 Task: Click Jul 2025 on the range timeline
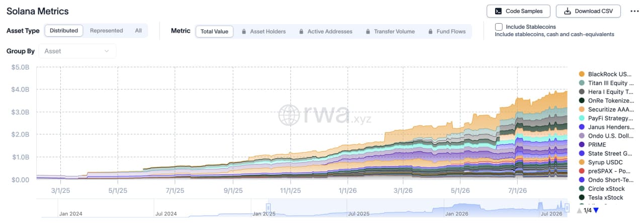pos(358,213)
